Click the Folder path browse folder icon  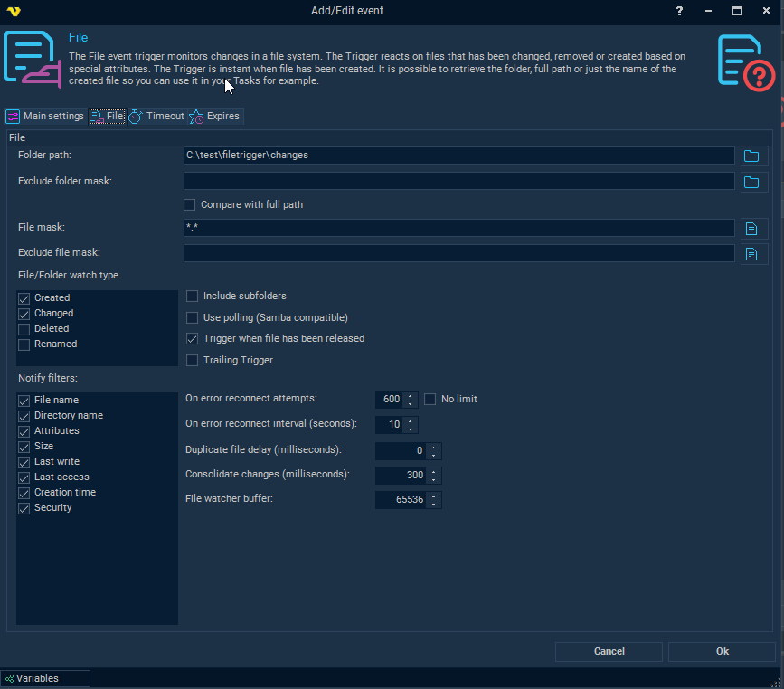pyautogui.click(x=751, y=156)
